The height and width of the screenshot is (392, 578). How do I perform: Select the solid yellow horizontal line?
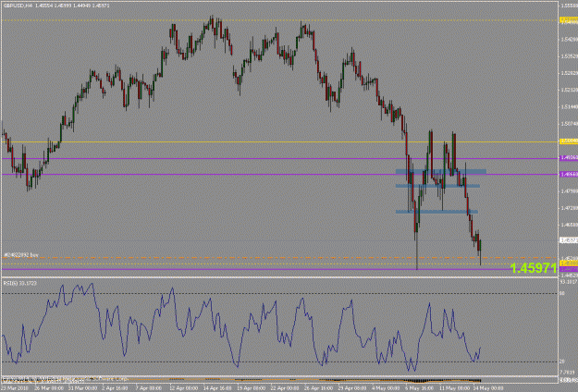(280, 141)
